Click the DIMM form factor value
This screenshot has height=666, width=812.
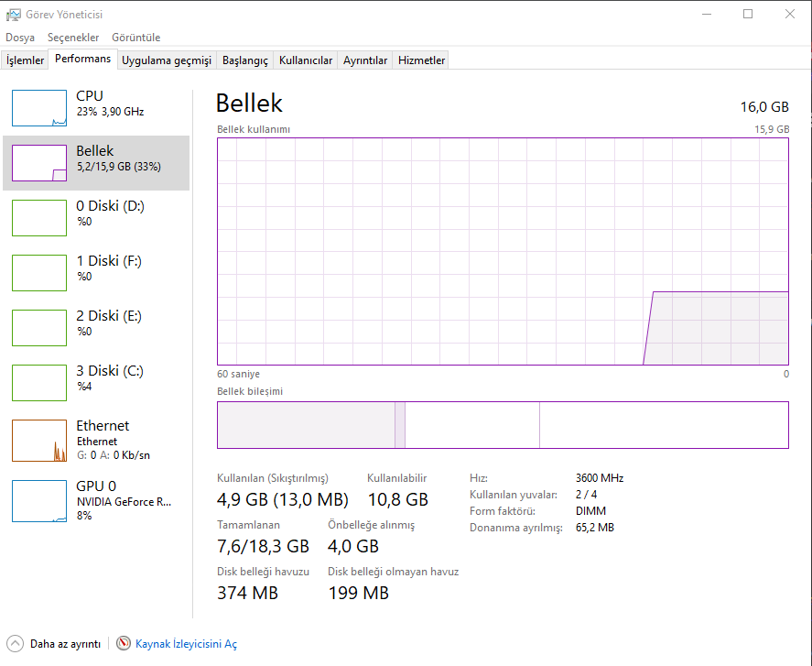coord(590,511)
